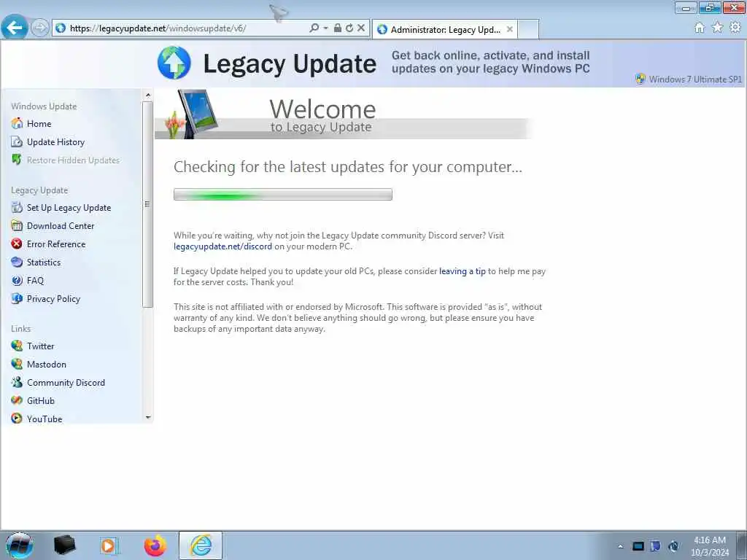This screenshot has width=747, height=560.
Task: Expand the address bar search dropdown arrow
Action: pos(326,28)
